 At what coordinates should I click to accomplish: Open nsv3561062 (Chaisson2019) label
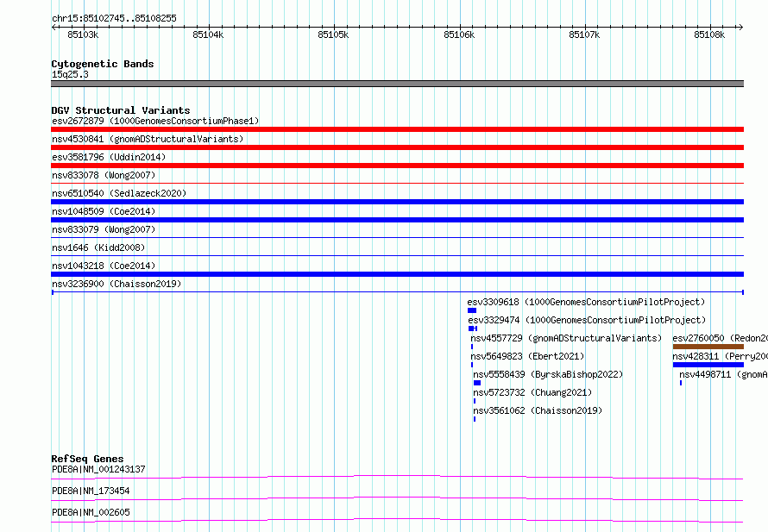coord(538,410)
